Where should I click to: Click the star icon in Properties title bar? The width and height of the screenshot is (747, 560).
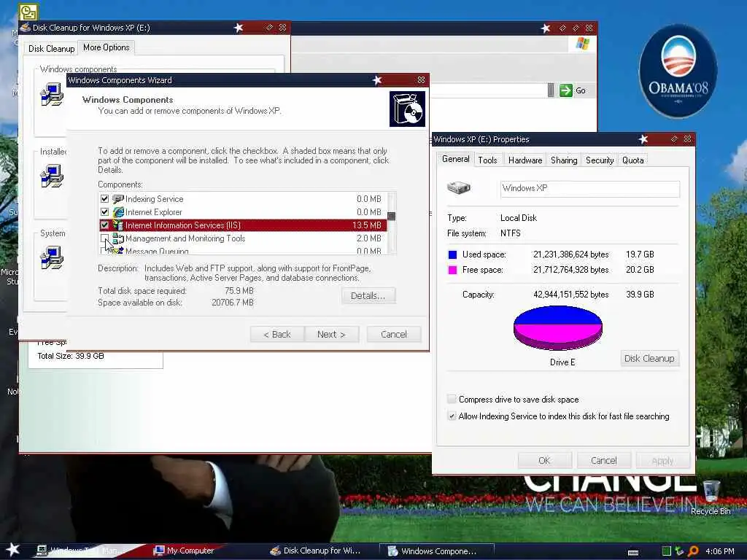pyautogui.click(x=643, y=139)
